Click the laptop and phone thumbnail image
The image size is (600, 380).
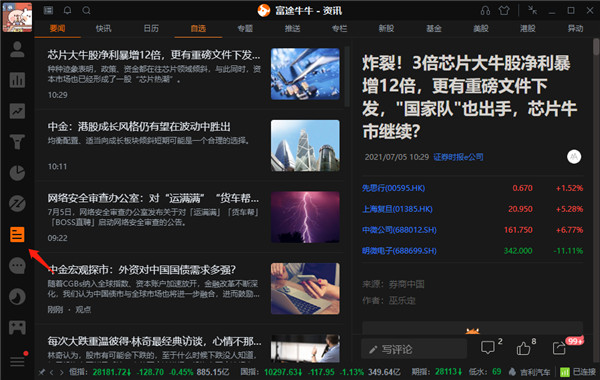coord(305,289)
